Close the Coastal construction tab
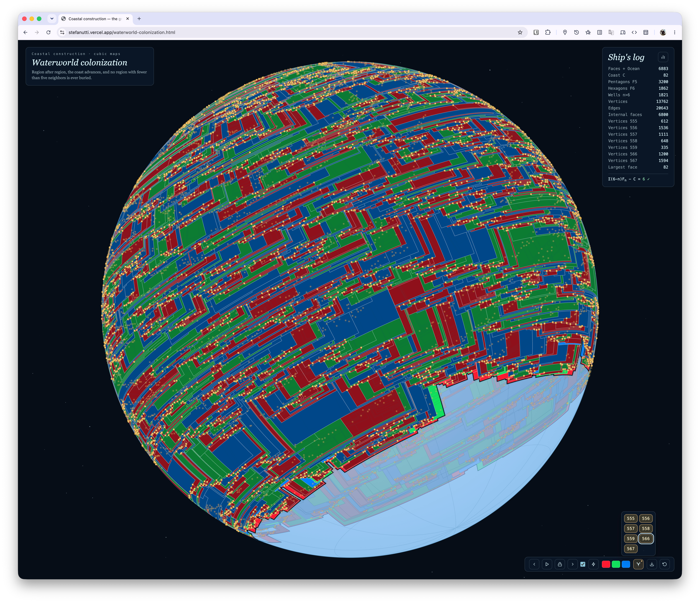The image size is (700, 603). tap(127, 19)
